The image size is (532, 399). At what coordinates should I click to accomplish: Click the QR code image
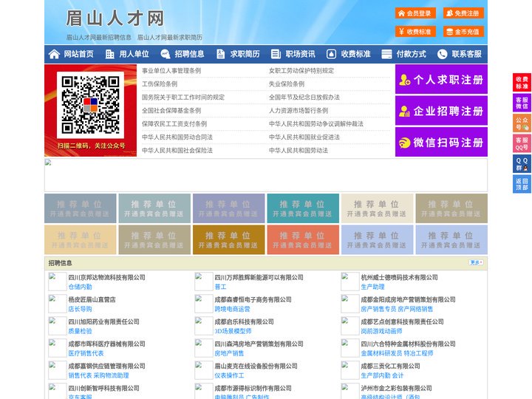(x=90, y=105)
